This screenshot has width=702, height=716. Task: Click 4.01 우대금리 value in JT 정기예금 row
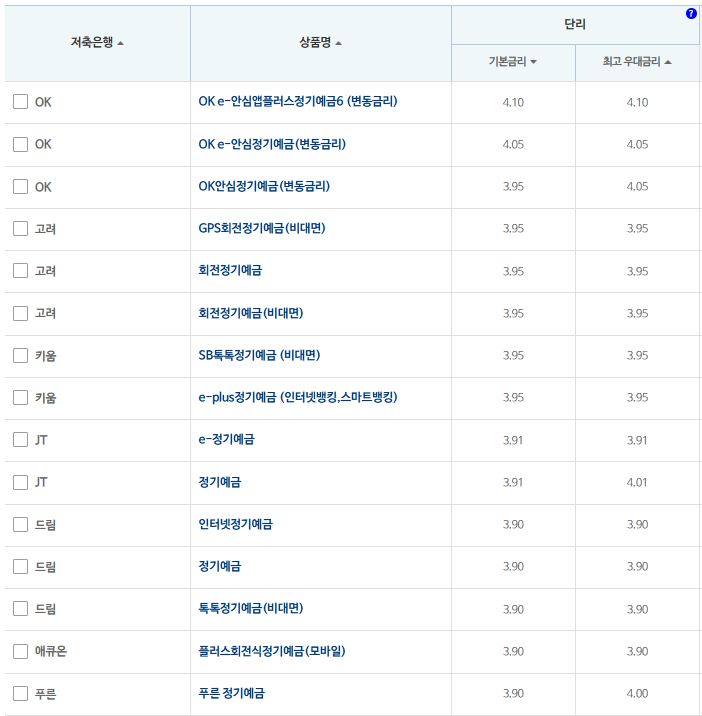pyautogui.click(x=637, y=483)
